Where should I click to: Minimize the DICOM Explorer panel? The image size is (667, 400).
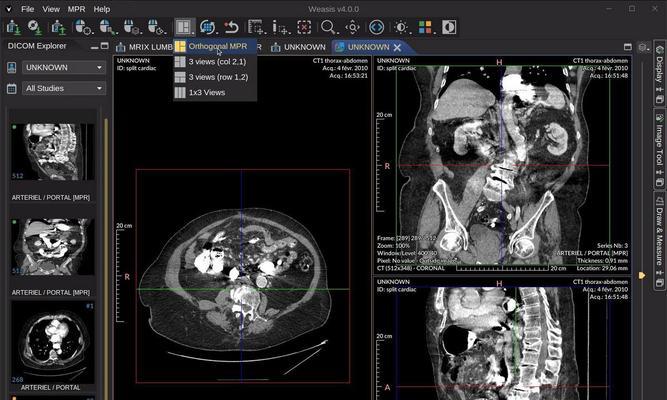click(94, 46)
